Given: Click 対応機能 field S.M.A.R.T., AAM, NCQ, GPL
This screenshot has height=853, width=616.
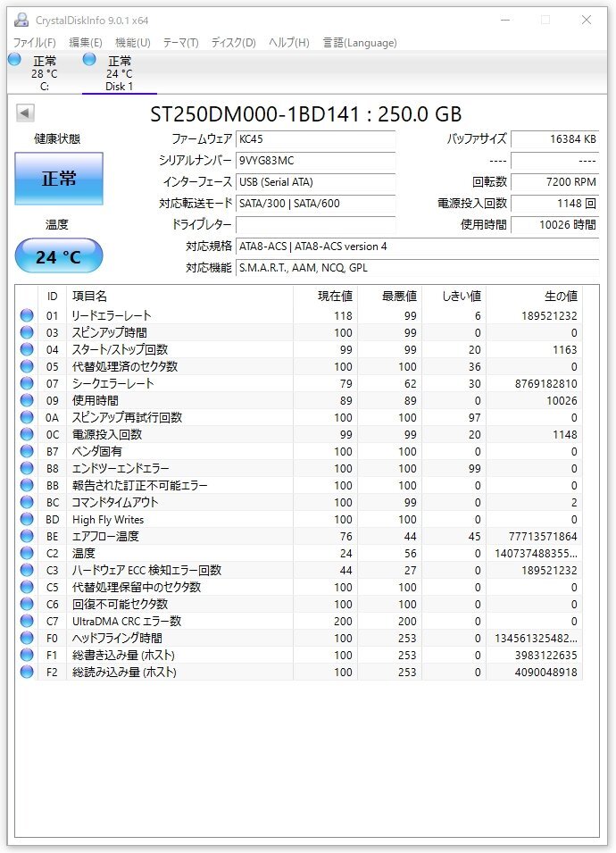Looking at the screenshot, I should pyautogui.click(x=417, y=268).
